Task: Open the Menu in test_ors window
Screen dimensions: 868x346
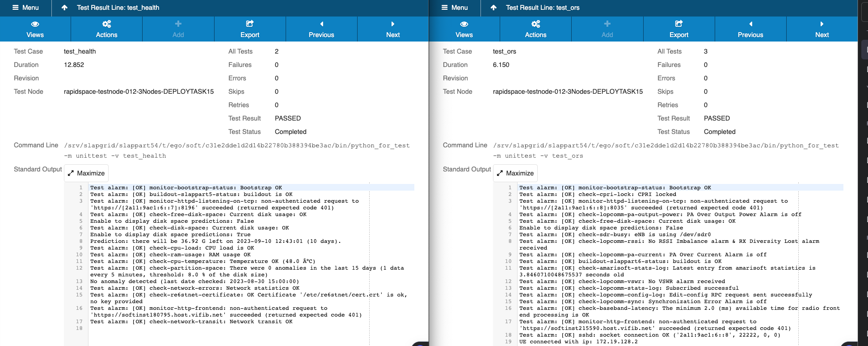Action: click(x=455, y=8)
